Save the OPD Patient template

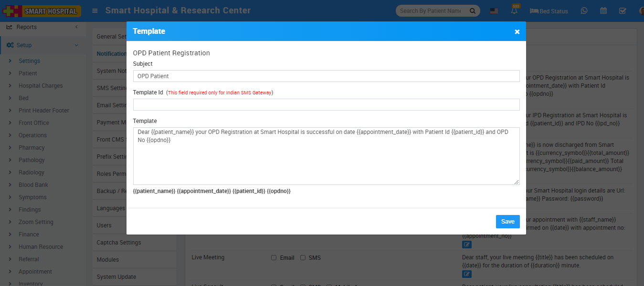coord(508,222)
